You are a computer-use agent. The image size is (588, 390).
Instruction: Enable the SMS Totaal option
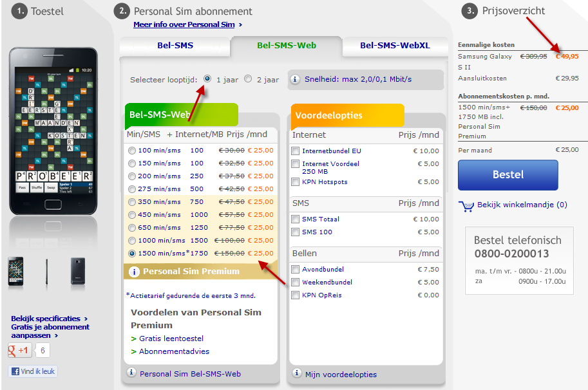pyautogui.click(x=296, y=219)
